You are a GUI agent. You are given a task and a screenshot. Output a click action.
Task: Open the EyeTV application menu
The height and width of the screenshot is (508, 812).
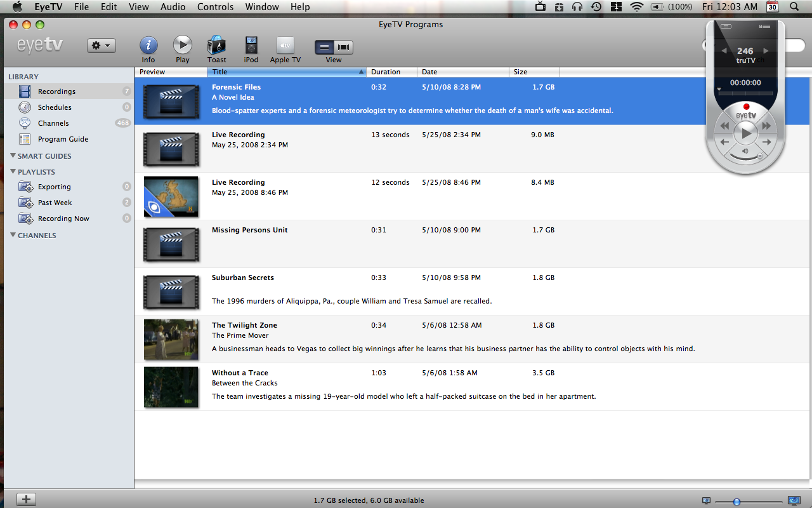[x=48, y=7]
